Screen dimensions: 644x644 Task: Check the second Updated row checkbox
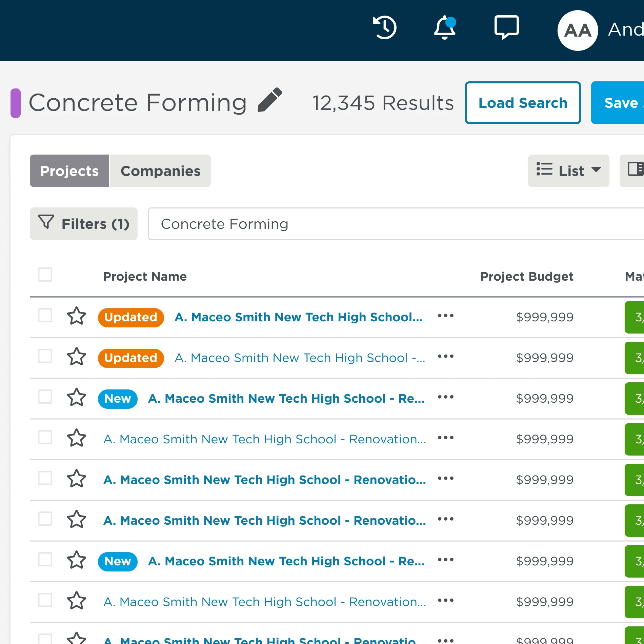(45, 356)
